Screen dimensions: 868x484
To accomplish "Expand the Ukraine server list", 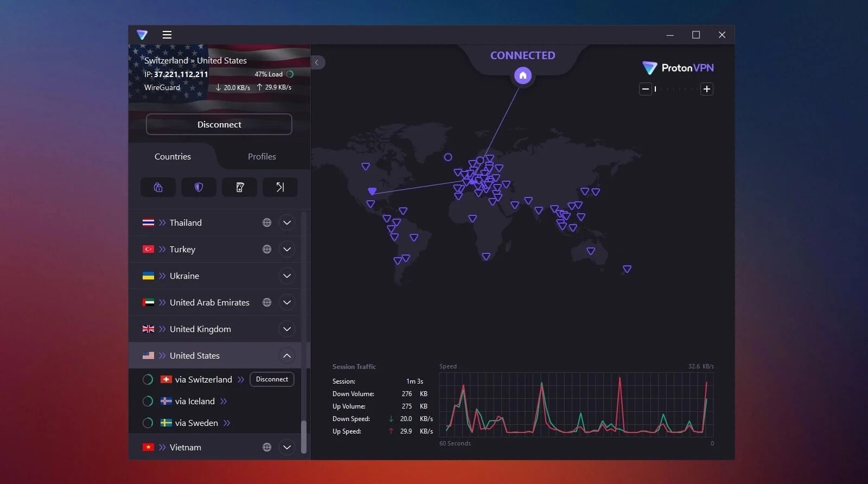I will [287, 276].
